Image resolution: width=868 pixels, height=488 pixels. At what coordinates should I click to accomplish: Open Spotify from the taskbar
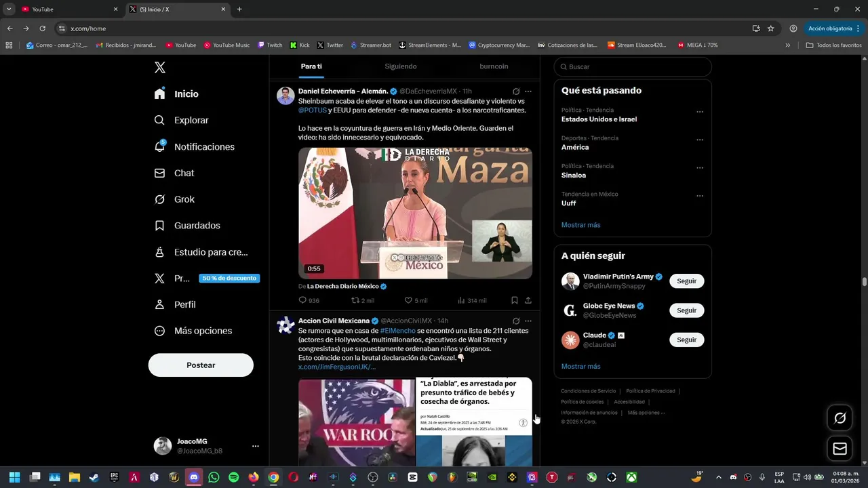pyautogui.click(x=233, y=477)
